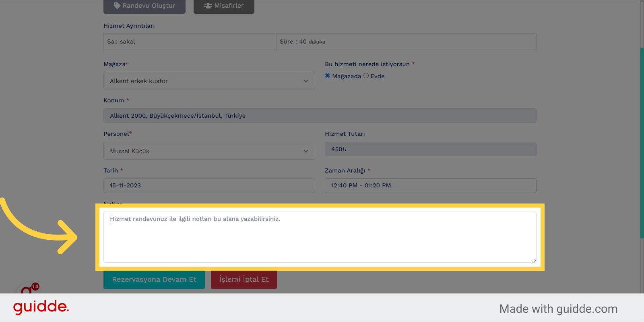
Task: Click the İşlemi İptal Et button
Action: click(244, 280)
